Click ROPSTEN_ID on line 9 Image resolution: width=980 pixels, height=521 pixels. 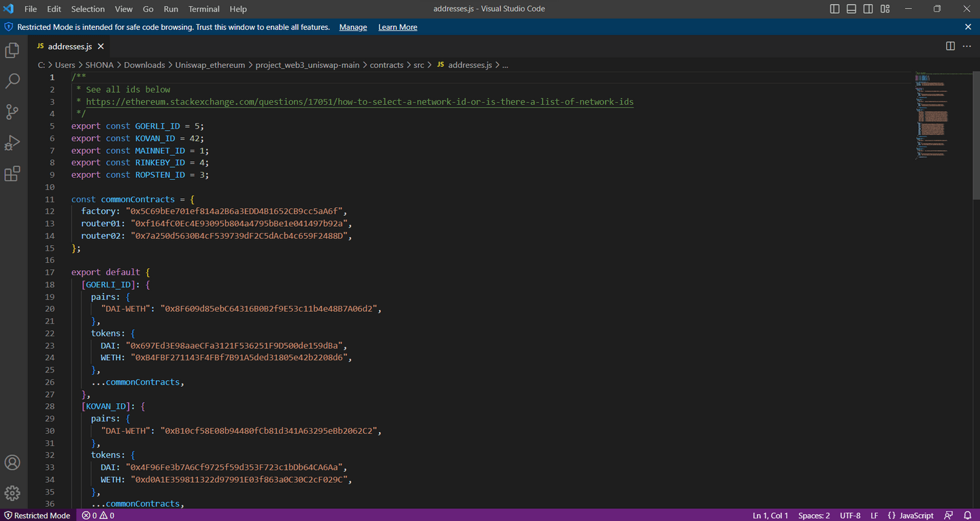160,174
